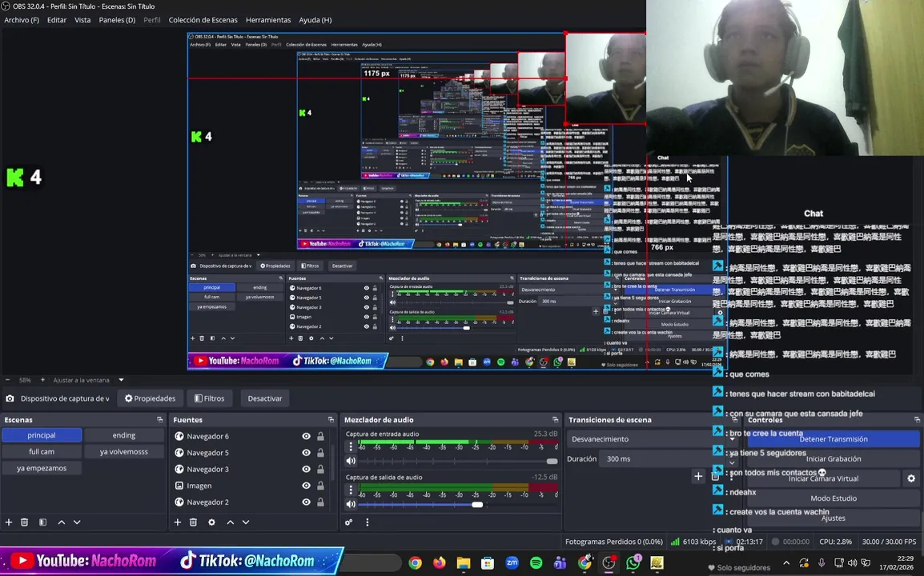Hide the Navegador 3 source

pyautogui.click(x=307, y=470)
